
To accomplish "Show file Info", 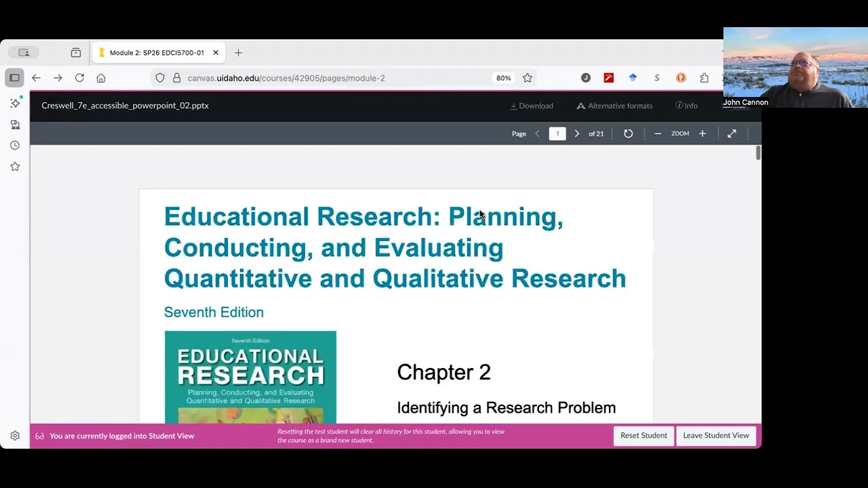I will 686,106.
